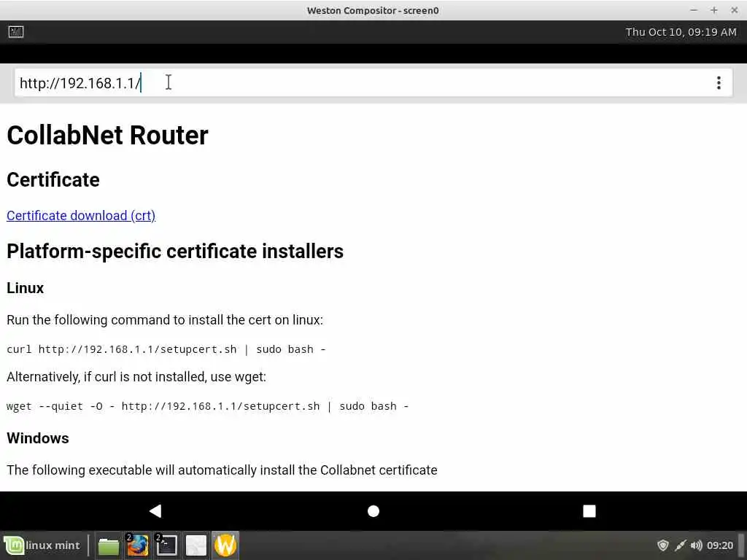Screen dimensions: 747x560
Task: Open the security shield tray icon
Action: tap(662, 545)
